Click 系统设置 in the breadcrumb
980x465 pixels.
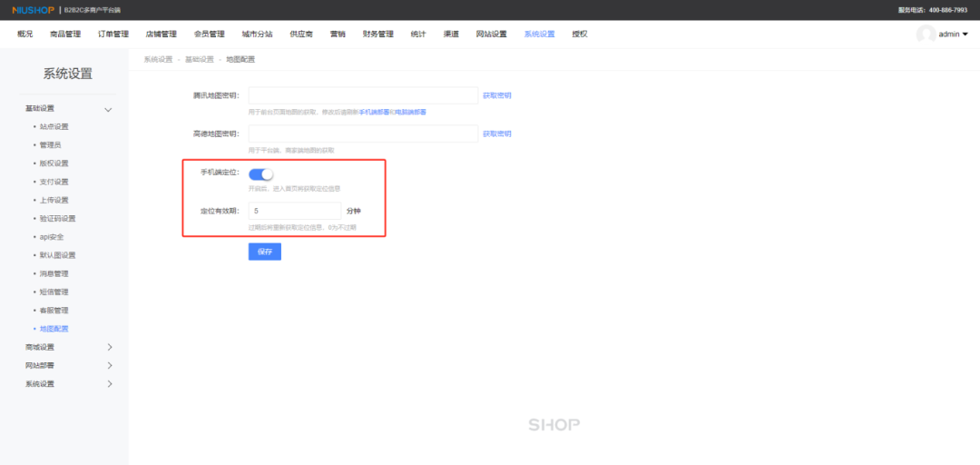coord(158,59)
